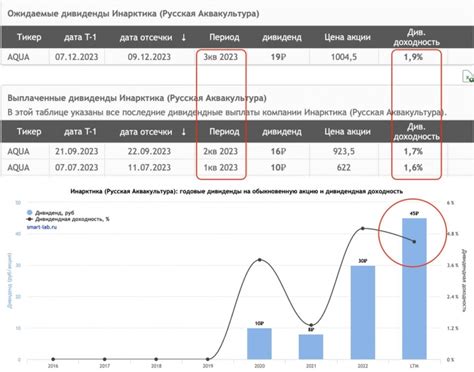The image size is (474, 372).
Task: Click 'дата Т-1' header in expected dividends table
Action: (80, 37)
